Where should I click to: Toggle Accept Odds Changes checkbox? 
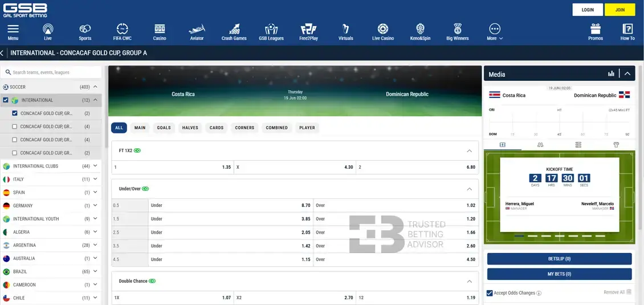490,293
